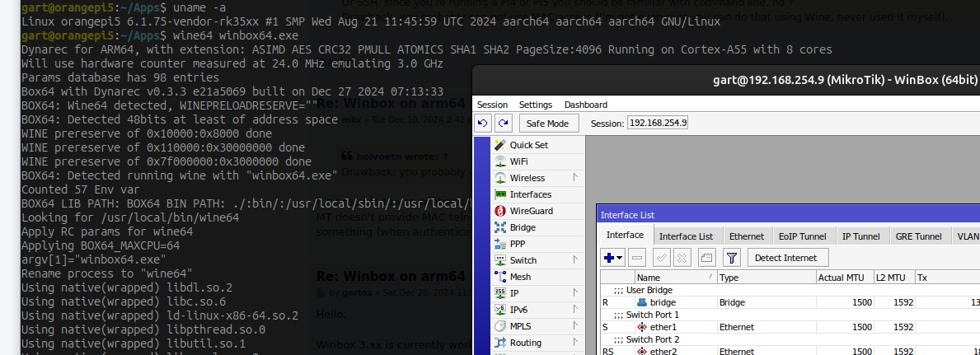This screenshot has height=355, width=980.
Task: Sort by the Name column header
Action: (x=676, y=278)
